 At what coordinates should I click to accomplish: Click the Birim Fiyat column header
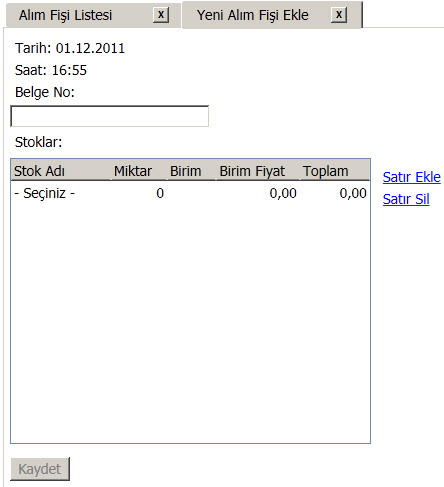(x=258, y=171)
